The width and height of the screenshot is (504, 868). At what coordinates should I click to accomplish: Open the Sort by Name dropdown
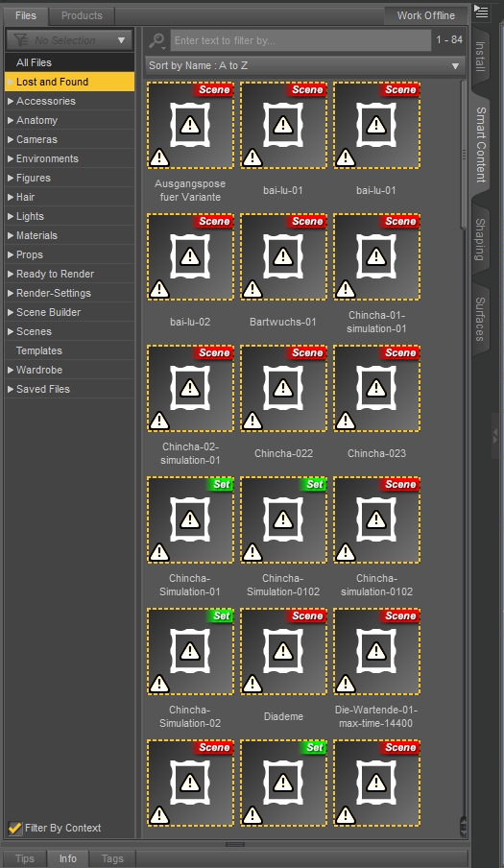305,66
